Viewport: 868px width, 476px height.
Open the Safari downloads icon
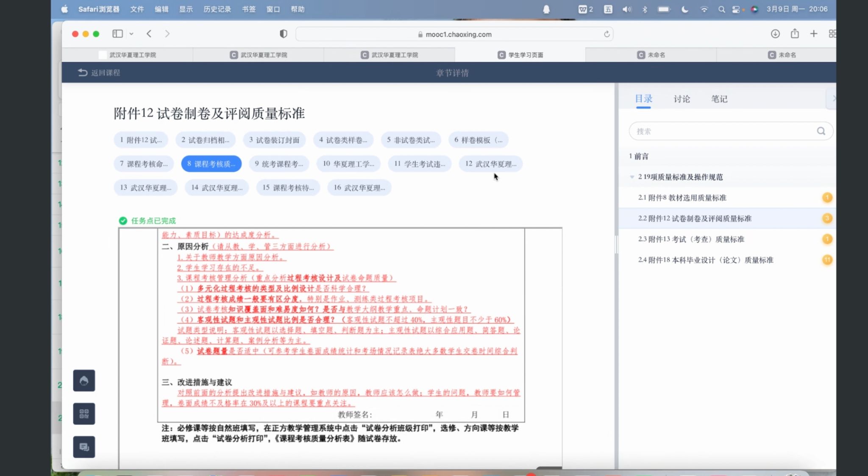pyautogui.click(x=775, y=34)
